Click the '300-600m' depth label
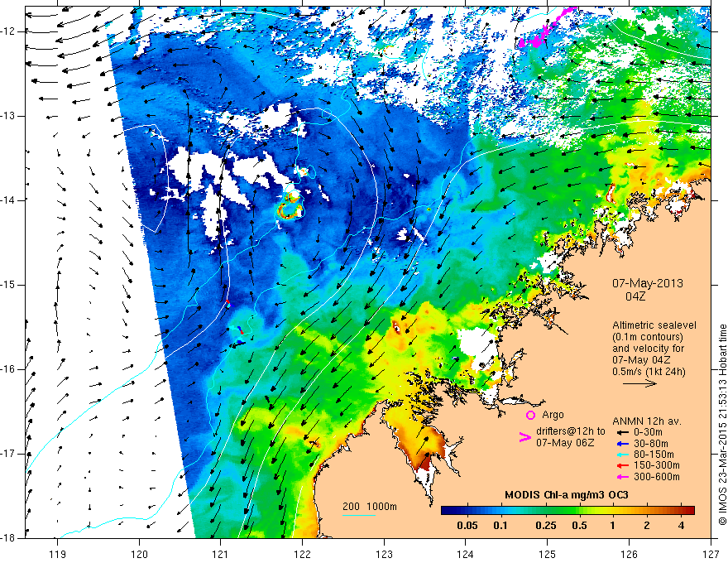Image resolution: width=728 pixels, height=563 pixels. [x=657, y=477]
